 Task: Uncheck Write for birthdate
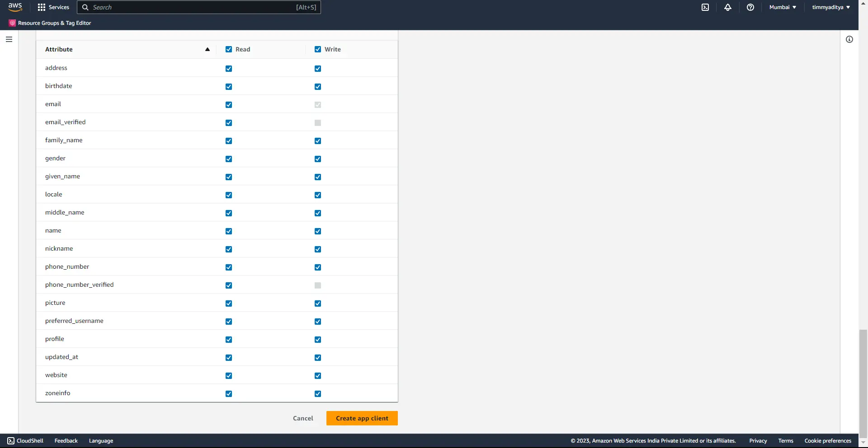pos(318,87)
